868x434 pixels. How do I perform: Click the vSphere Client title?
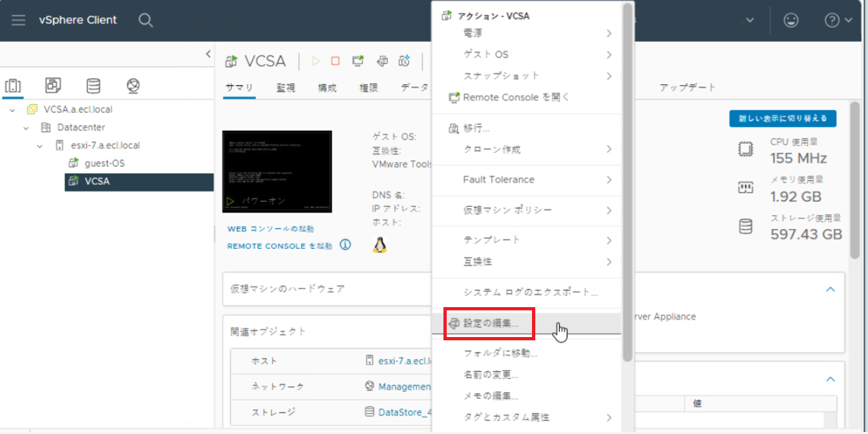(x=78, y=20)
